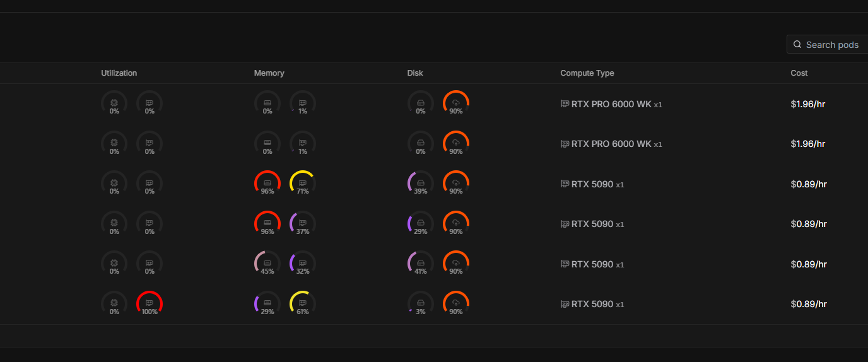Click the 90% cloud gauge beside 3% disk
The width and height of the screenshot is (868, 362).
[x=456, y=303]
